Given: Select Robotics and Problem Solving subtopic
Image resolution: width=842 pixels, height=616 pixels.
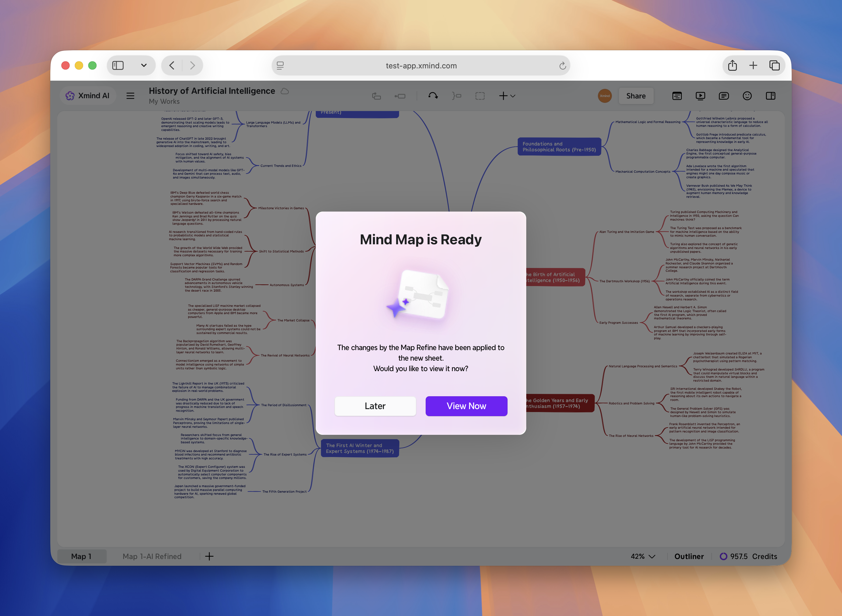Looking at the screenshot, I should (631, 403).
